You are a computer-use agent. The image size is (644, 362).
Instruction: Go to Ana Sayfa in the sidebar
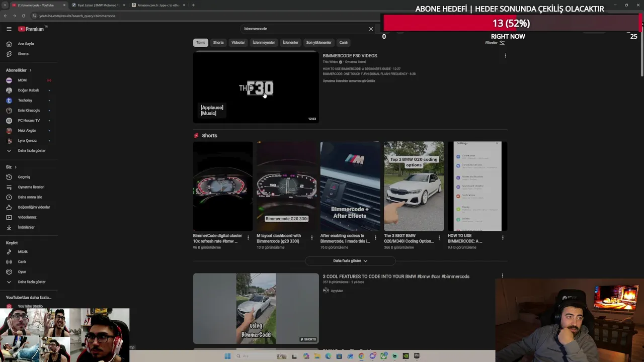[26, 44]
